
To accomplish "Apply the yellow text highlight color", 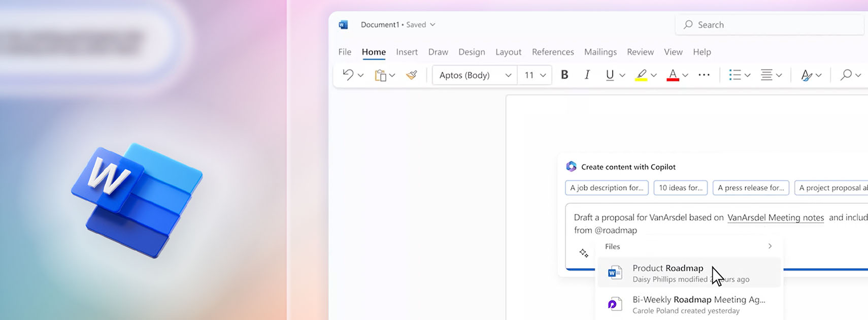I will coord(641,75).
